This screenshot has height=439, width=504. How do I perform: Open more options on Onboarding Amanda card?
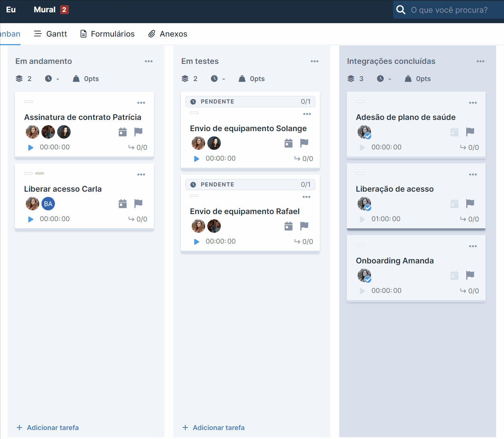(473, 246)
